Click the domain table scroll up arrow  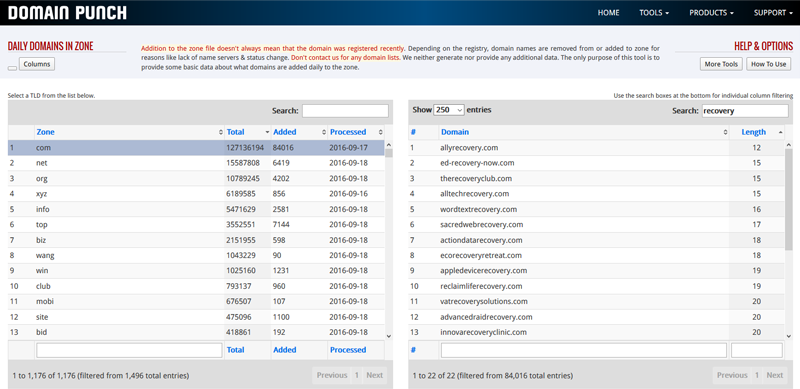[789, 144]
